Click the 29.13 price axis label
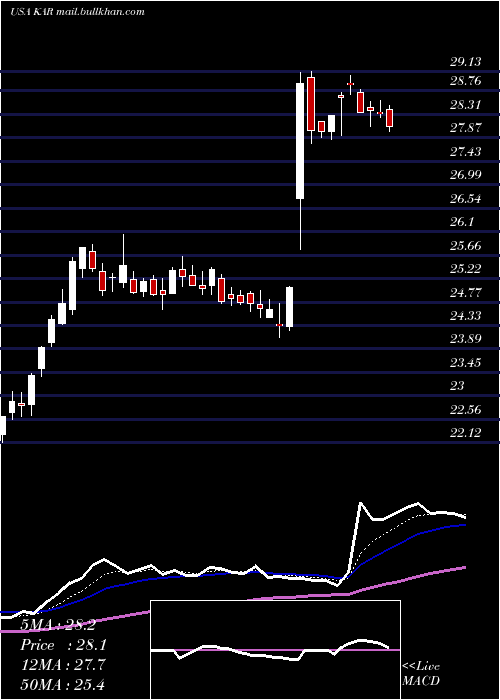This screenshot has height=700, width=500. point(465,62)
